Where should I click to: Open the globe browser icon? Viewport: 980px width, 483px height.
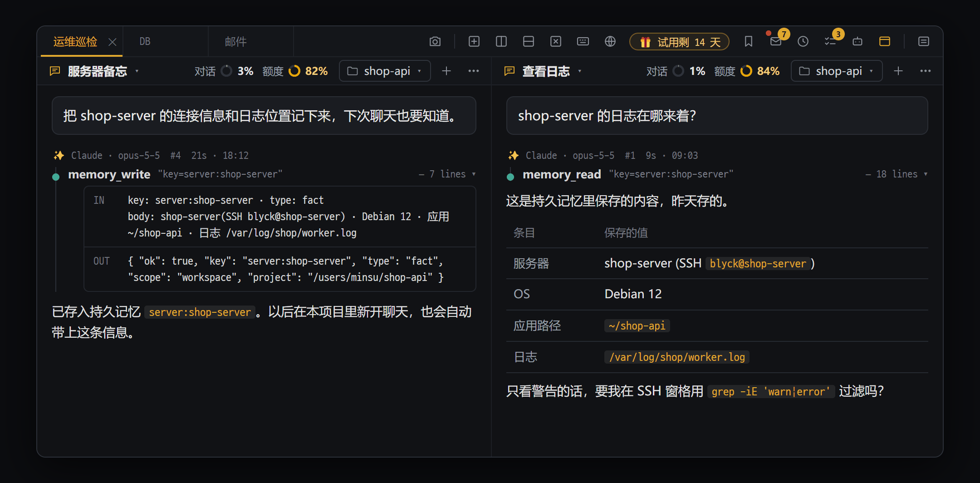610,42
